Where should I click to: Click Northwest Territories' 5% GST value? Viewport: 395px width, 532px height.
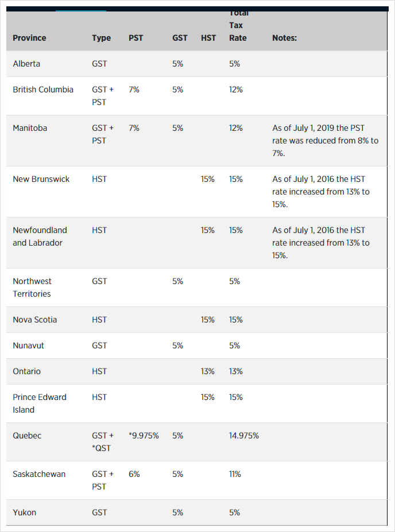177,281
